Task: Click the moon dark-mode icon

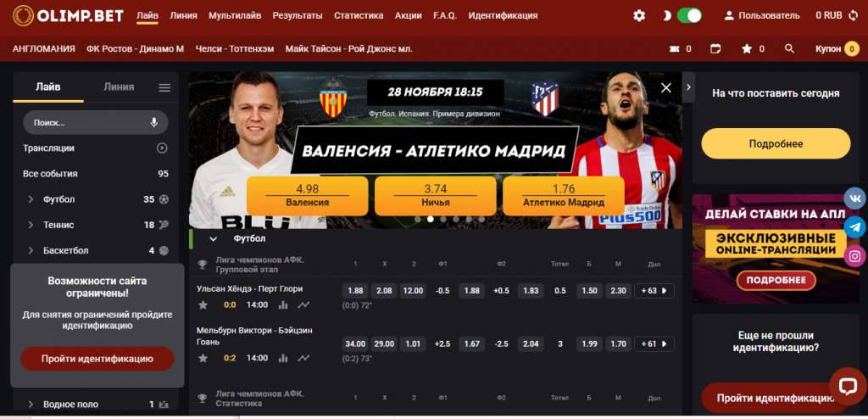Action: coord(666,15)
